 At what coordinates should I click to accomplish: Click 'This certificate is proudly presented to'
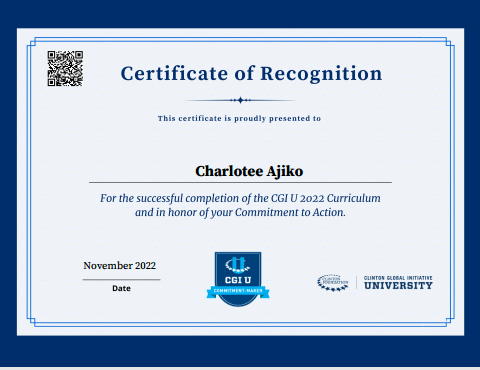[x=239, y=118]
